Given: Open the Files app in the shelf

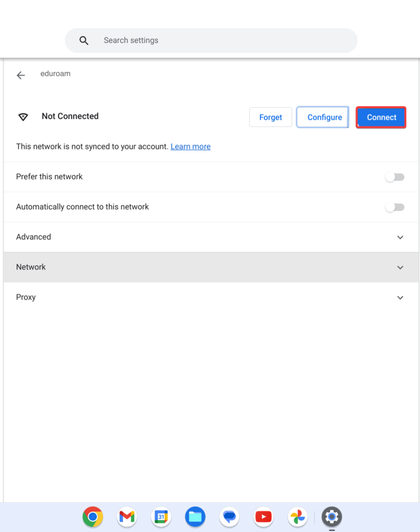Looking at the screenshot, I should click(195, 517).
